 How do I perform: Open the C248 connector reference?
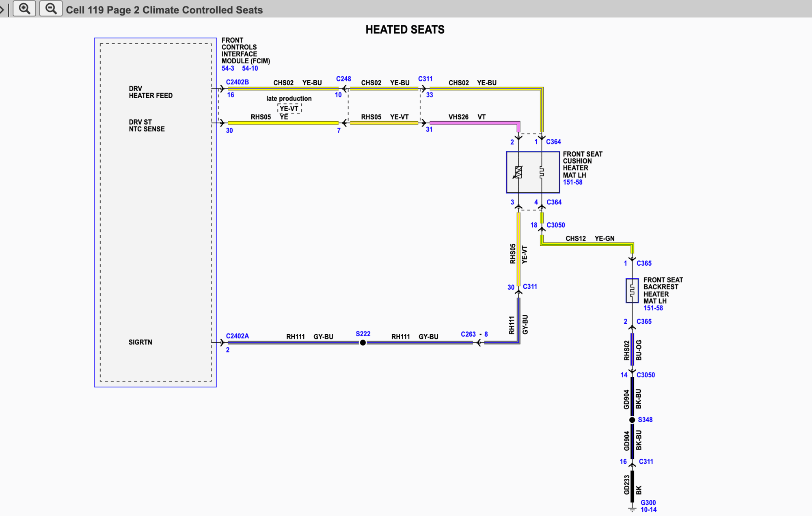pos(343,79)
